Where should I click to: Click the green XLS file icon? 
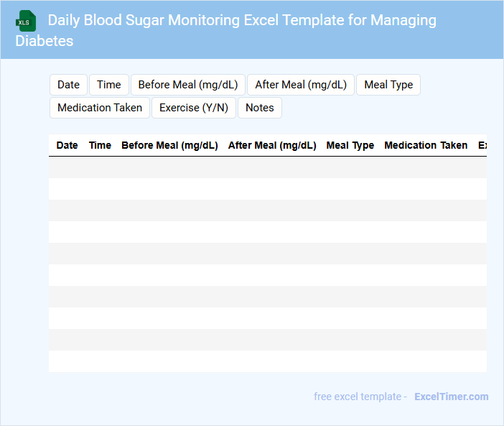point(25,21)
